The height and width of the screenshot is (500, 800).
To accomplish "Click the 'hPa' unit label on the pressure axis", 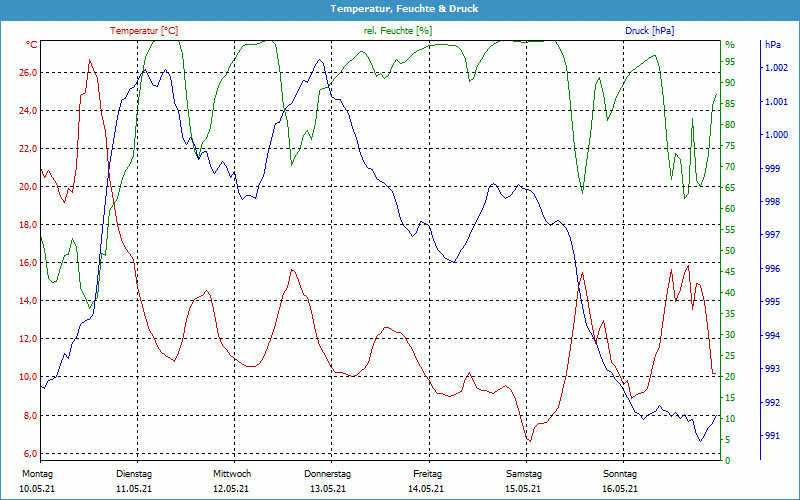I will pos(772,45).
